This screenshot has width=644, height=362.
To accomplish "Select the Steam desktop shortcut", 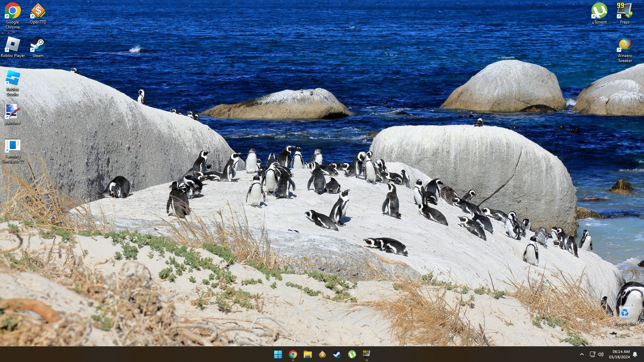I will point(38,47).
